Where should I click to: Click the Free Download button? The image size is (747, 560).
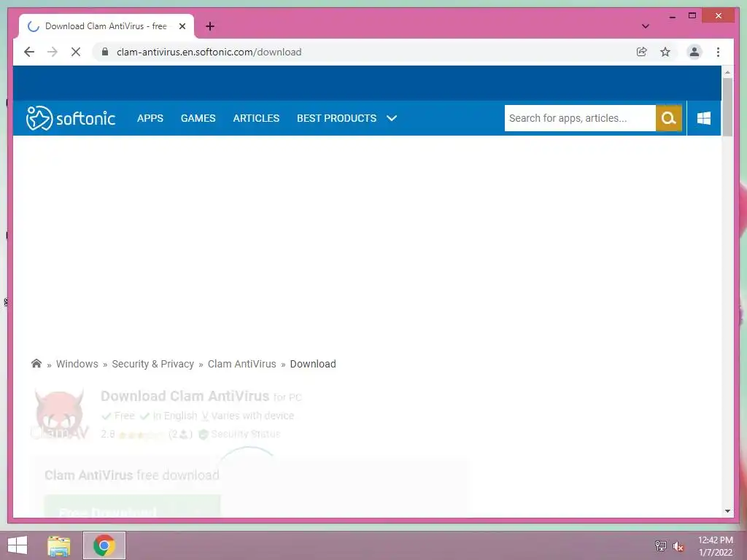pyautogui.click(x=133, y=507)
